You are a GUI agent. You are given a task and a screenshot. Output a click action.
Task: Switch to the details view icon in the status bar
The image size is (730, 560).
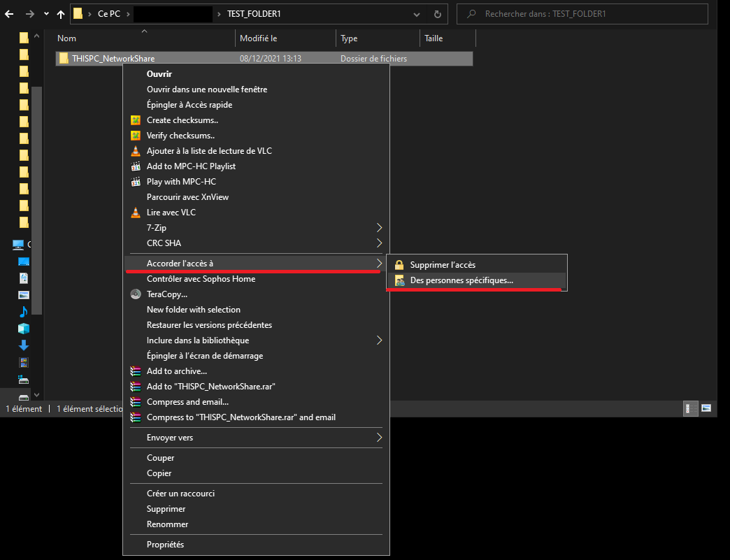688,408
